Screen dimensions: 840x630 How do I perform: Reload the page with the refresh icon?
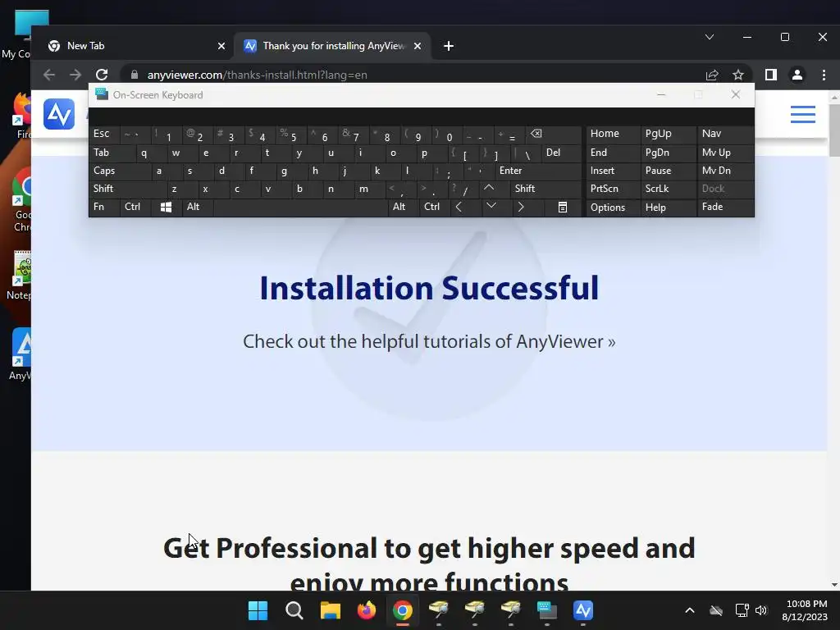pyautogui.click(x=102, y=75)
